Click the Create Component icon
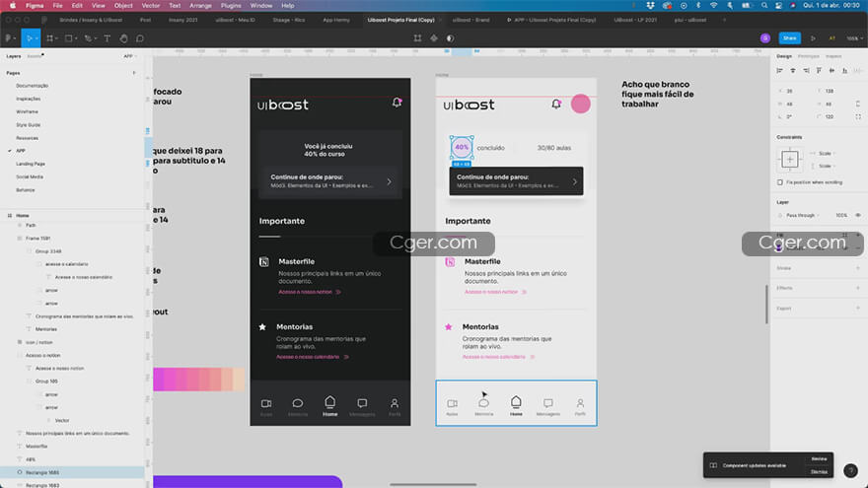868x488 pixels. click(x=434, y=38)
